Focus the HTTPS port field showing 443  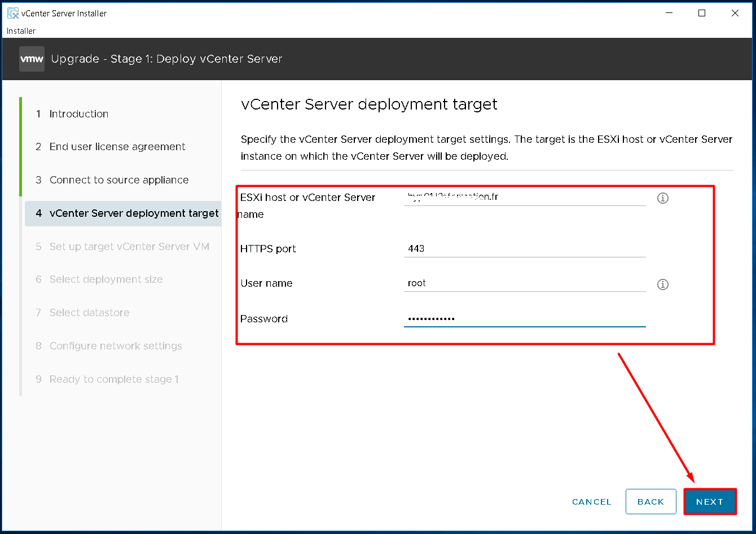(525, 248)
